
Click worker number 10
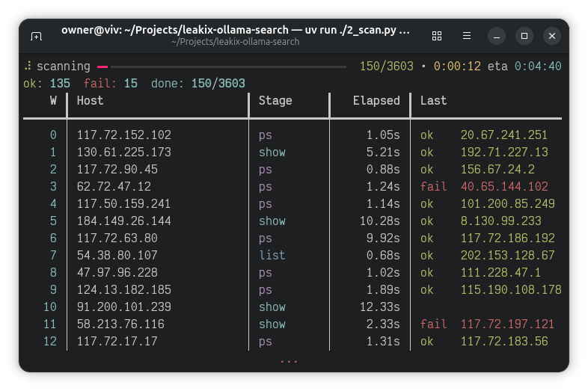(x=50, y=307)
